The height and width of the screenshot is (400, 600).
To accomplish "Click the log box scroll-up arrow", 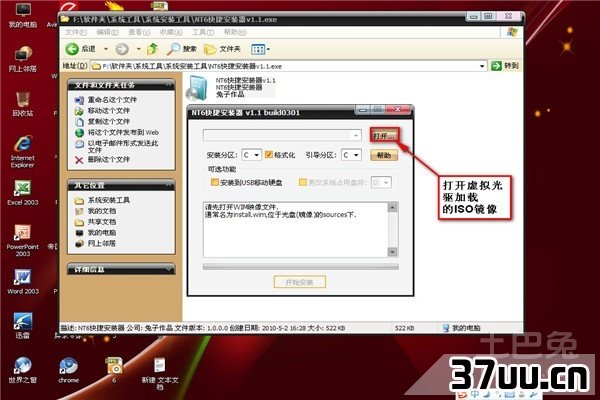I will coord(393,207).
